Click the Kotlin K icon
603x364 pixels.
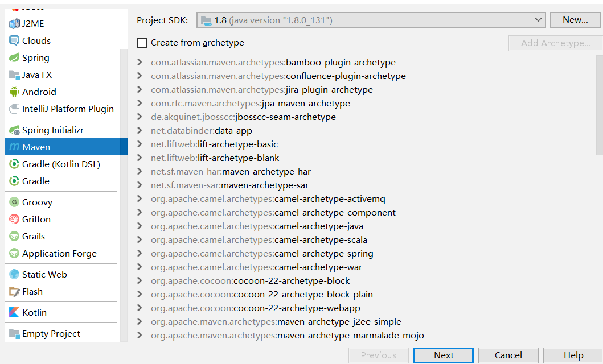pos(14,313)
